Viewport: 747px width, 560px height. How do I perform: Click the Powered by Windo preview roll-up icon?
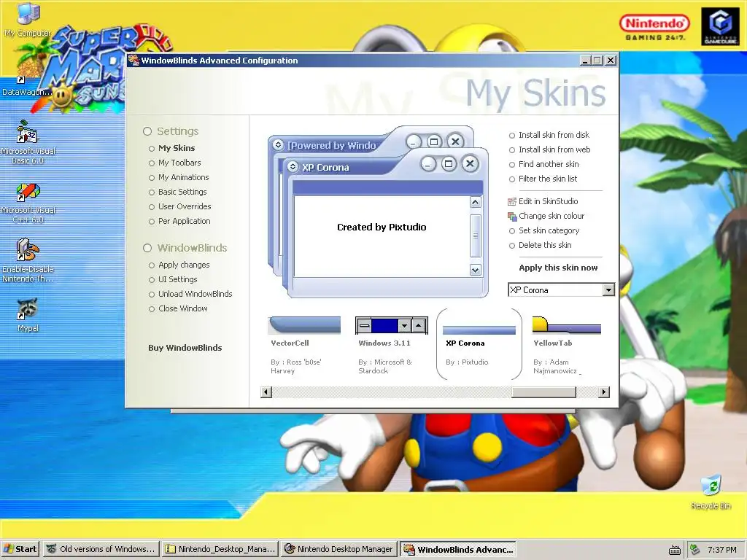(278, 145)
